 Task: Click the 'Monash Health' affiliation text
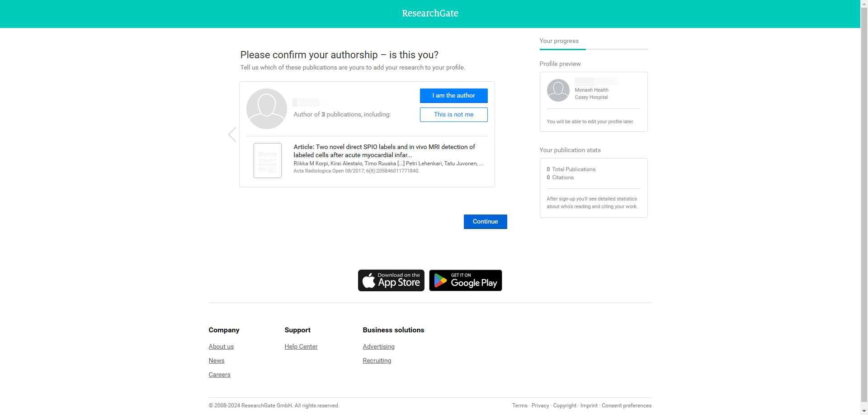[x=591, y=90]
